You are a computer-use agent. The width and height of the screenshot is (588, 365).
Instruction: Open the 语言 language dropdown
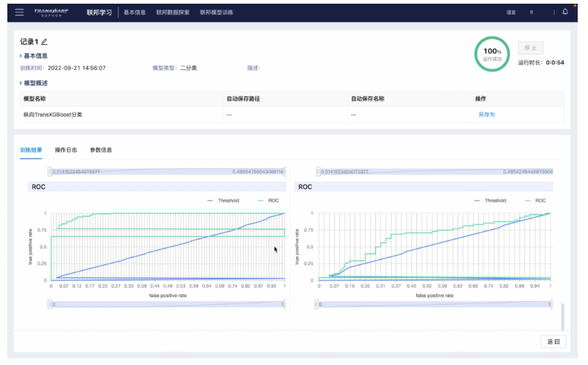[511, 13]
